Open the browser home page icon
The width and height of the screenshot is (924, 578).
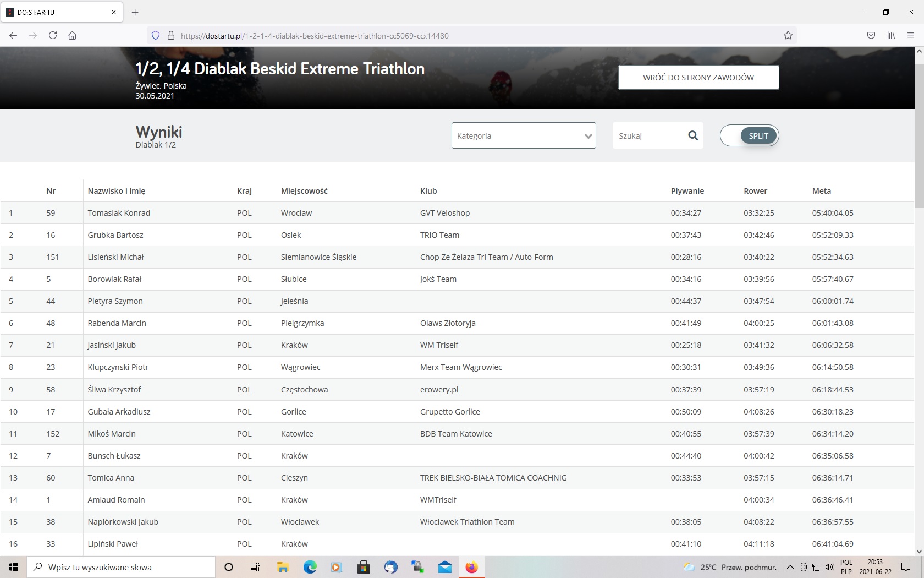72,35
